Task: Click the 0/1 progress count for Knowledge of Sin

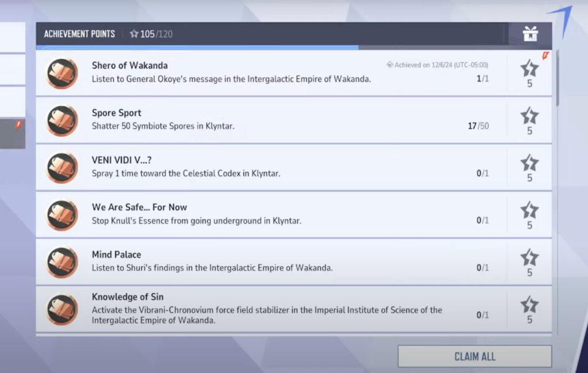Action: pyautogui.click(x=482, y=315)
